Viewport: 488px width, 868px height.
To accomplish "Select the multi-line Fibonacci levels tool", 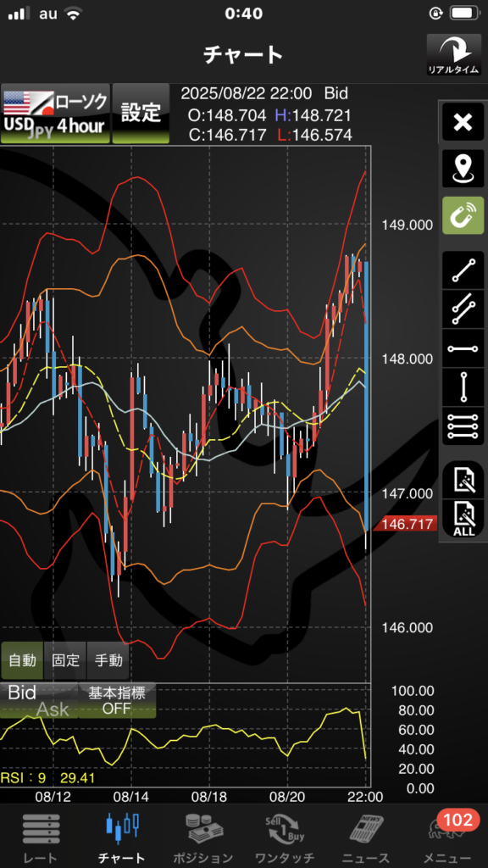I will [x=463, y=426].
